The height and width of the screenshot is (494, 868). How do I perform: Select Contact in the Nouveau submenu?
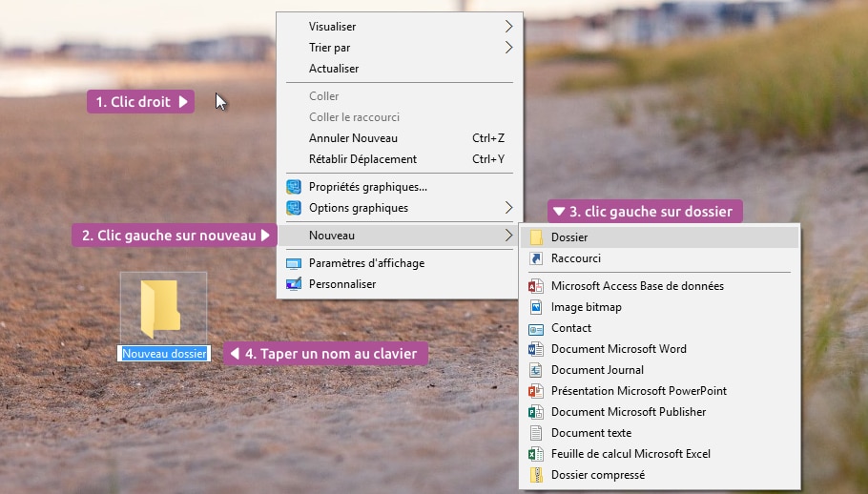(571, 328)
